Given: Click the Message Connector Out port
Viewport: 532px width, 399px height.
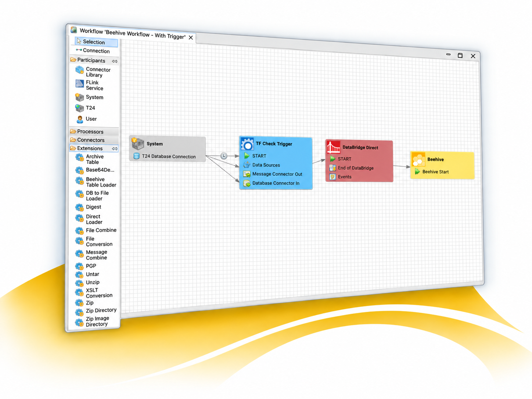Looking at the screenshot, I should point(273,174).
